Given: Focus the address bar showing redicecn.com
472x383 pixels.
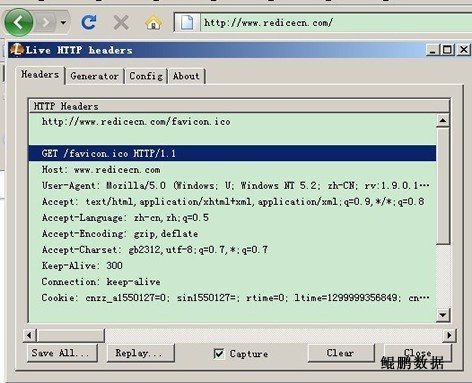Looking at the screenshot, I should click(336, 23).
